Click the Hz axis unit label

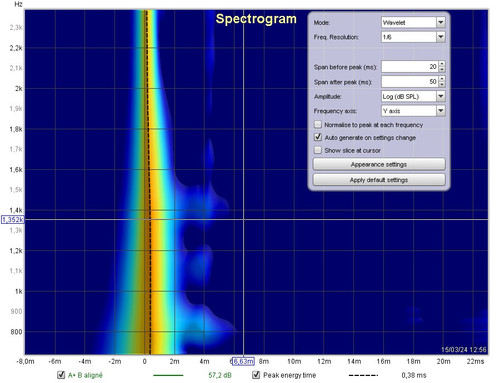point(18,4)
